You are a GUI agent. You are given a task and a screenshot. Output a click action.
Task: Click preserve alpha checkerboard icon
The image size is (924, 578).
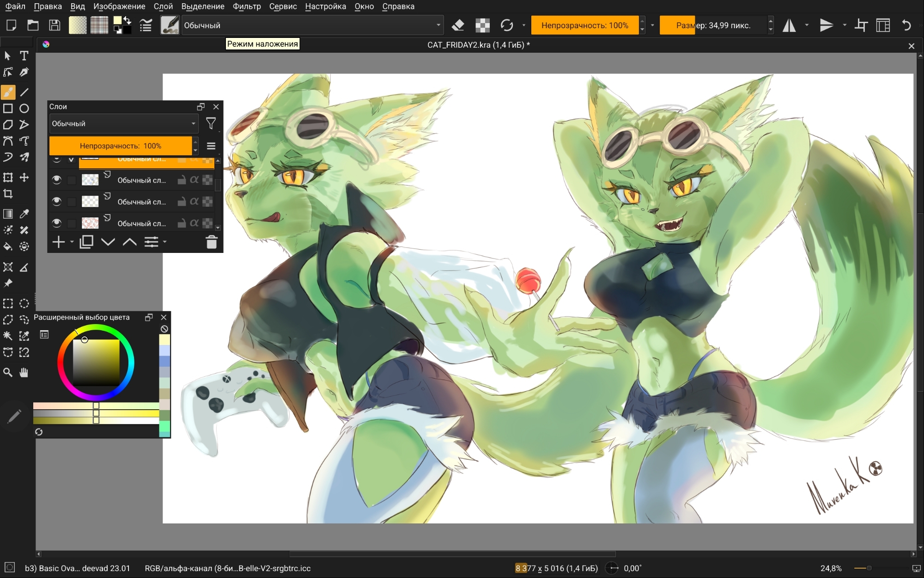pos(482,25)
